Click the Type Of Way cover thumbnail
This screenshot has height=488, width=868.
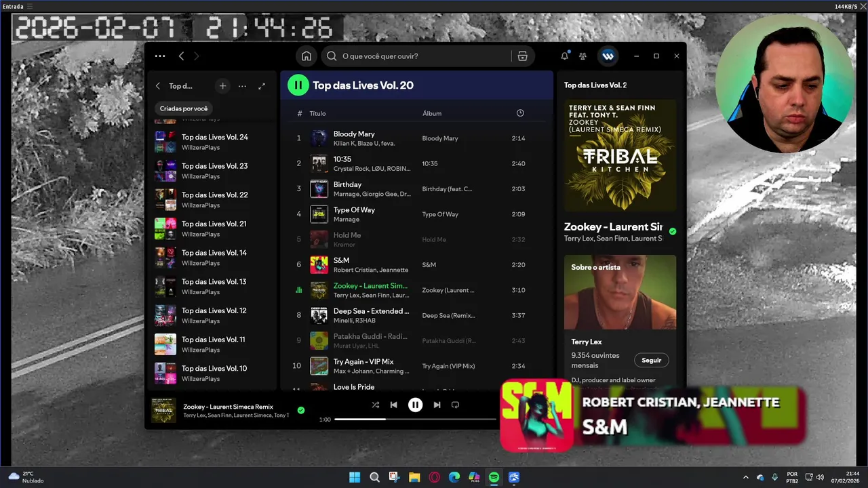click(319, 214)
